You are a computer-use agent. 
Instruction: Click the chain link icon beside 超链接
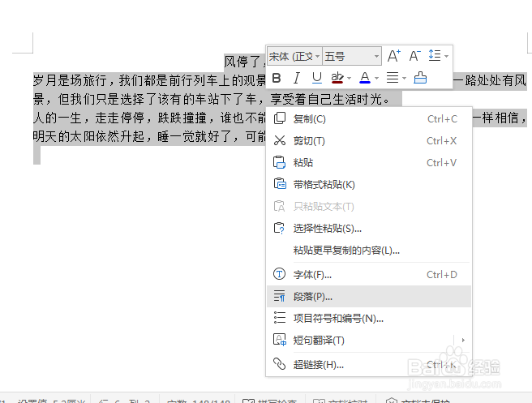tap(280, 363)
